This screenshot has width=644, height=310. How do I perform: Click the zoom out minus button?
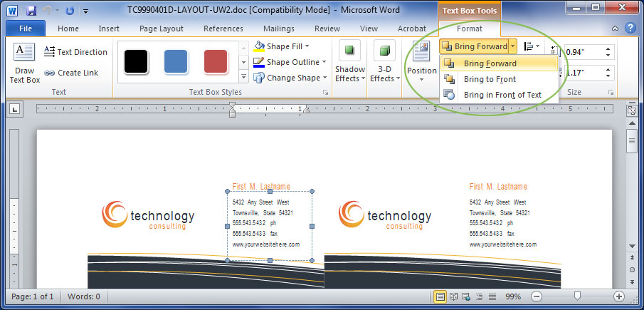(537, 296)
